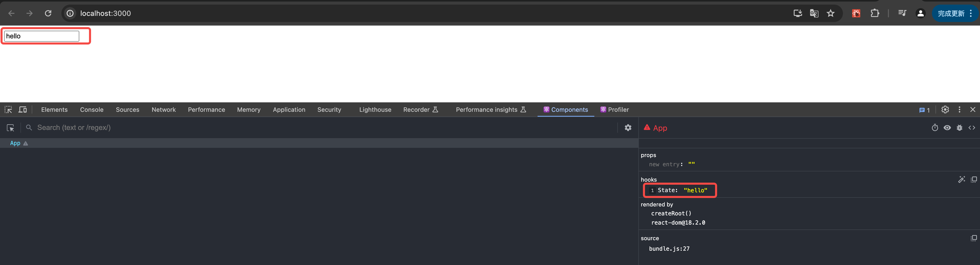
Task: Edit the State hook value "hello"
Action: (695, 190)
